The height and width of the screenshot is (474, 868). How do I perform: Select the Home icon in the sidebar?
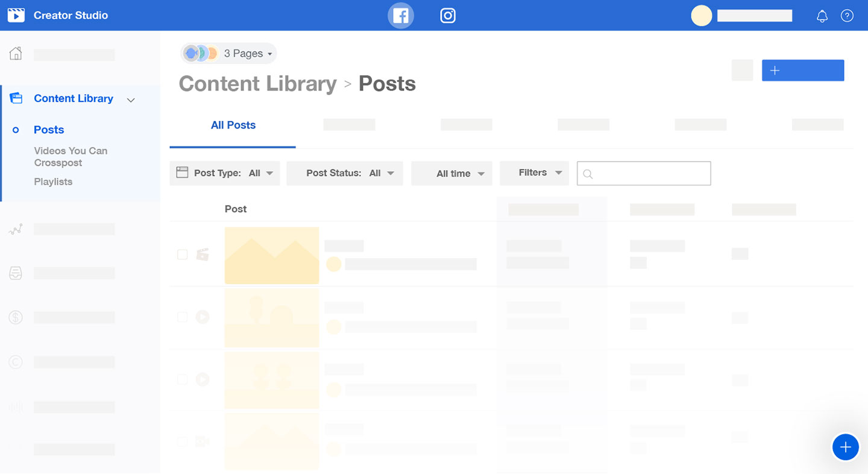point(15,53)
